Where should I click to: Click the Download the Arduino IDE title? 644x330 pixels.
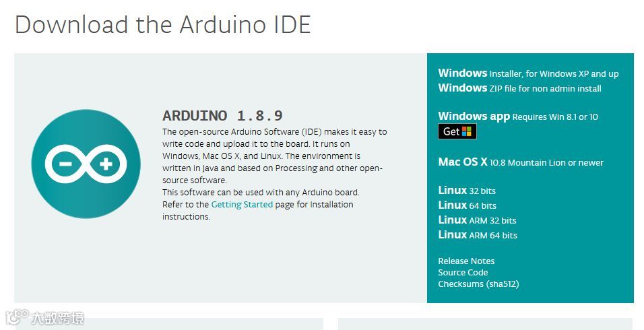tap(162, 25)
